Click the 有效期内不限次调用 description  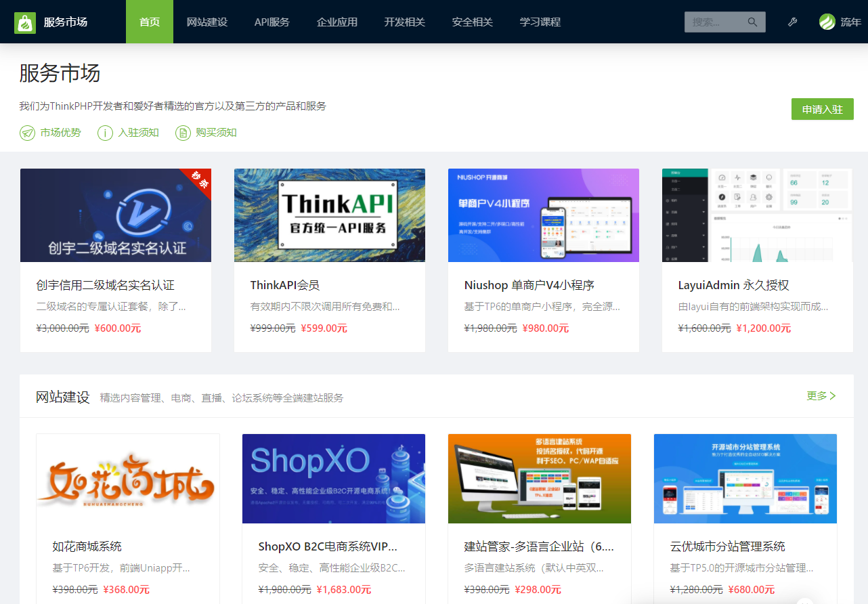click(x=325, y=307)
